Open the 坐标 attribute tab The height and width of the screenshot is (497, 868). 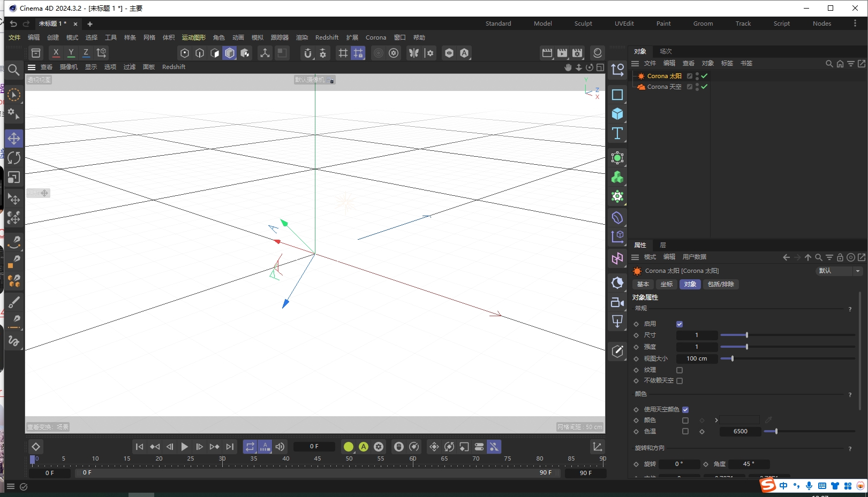coord(667,285)
